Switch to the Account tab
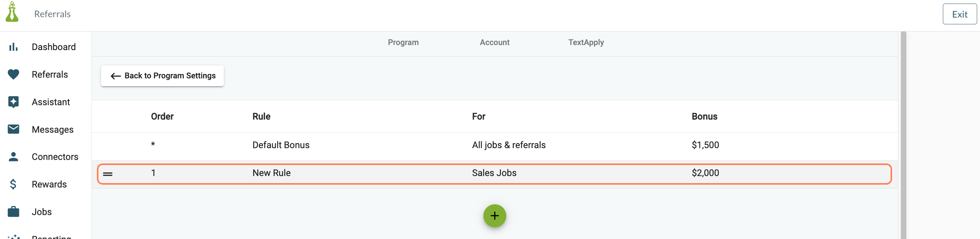 coord(494,42)
